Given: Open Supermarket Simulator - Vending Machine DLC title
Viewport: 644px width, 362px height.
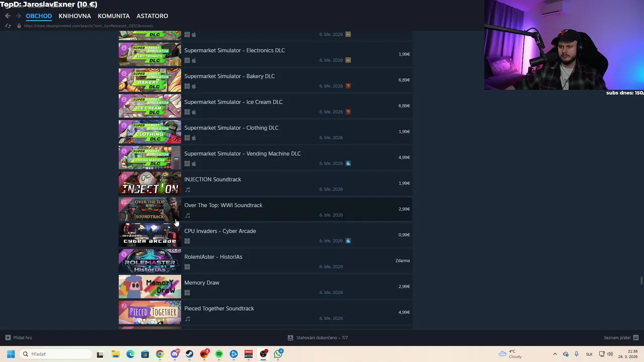Looking at the screenshot, I should tap(243, 154).
